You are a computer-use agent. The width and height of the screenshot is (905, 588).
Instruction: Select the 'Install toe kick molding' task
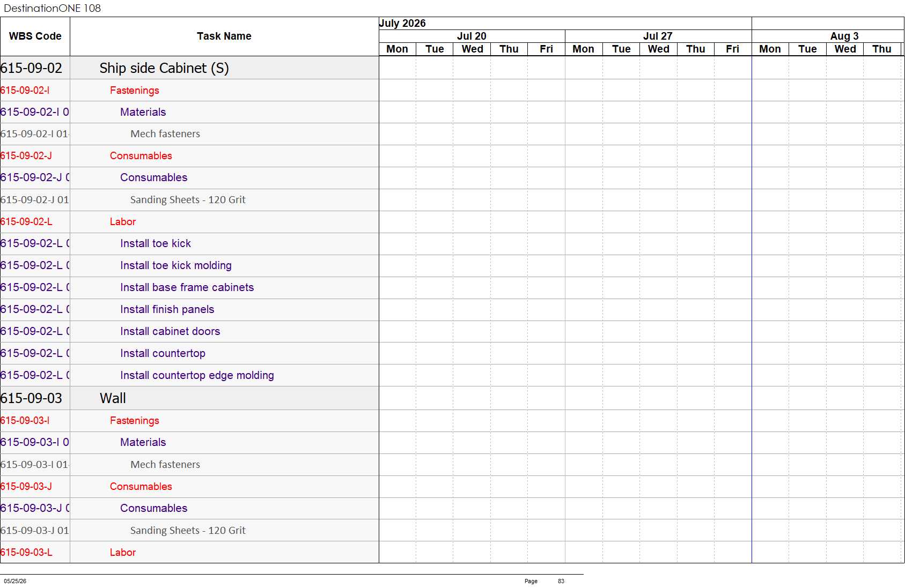coord(176,265)
